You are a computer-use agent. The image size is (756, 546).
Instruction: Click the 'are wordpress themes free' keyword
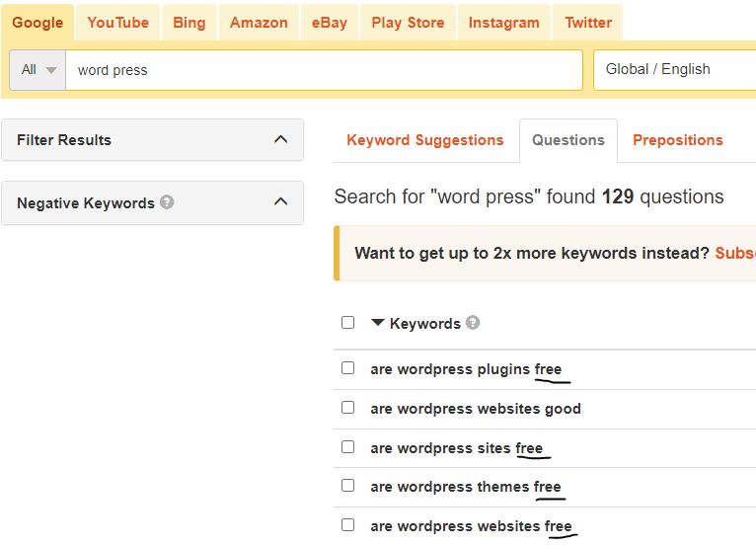point(466,487)
